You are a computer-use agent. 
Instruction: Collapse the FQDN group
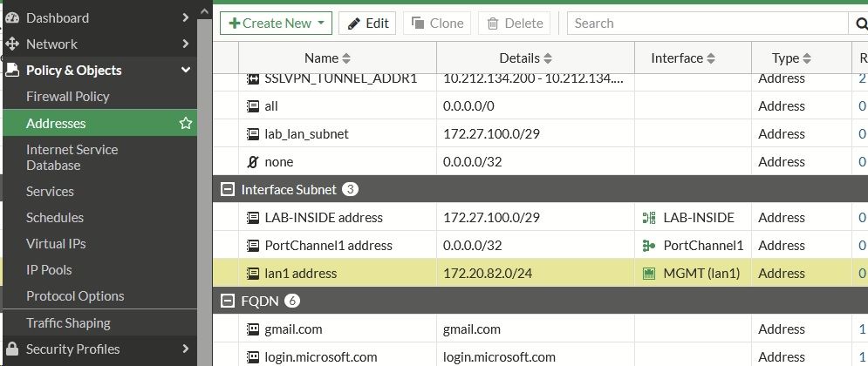click(228, 302)
